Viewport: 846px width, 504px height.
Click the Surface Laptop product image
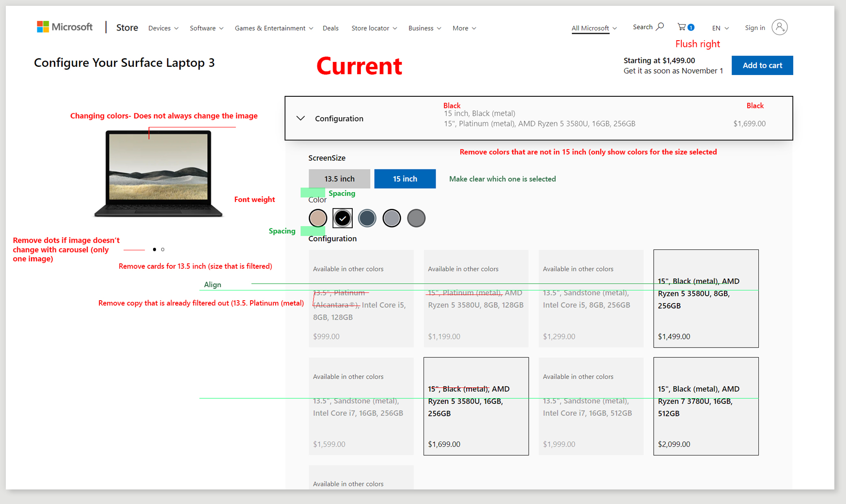[x=158, y=173]
